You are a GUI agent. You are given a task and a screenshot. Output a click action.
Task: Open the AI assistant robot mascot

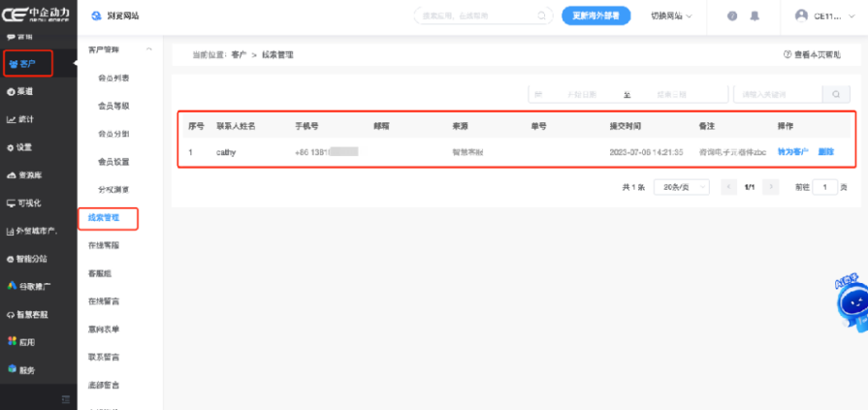pos(852,302)
